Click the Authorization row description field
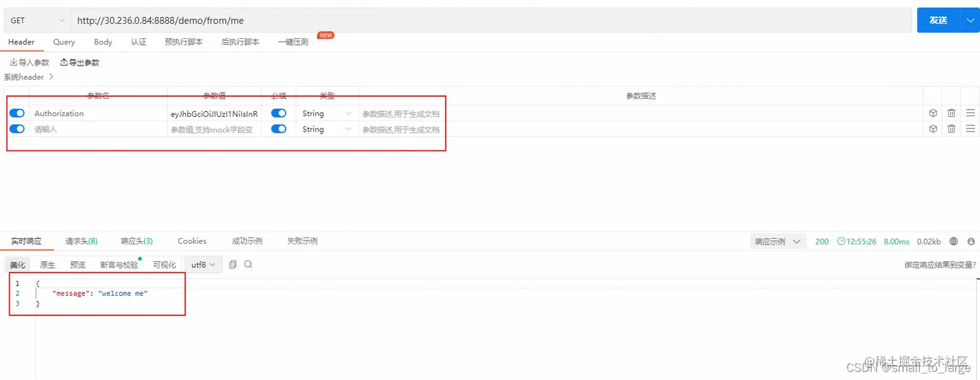Screen dimensions: 980x380 click(x=641, y=113)
